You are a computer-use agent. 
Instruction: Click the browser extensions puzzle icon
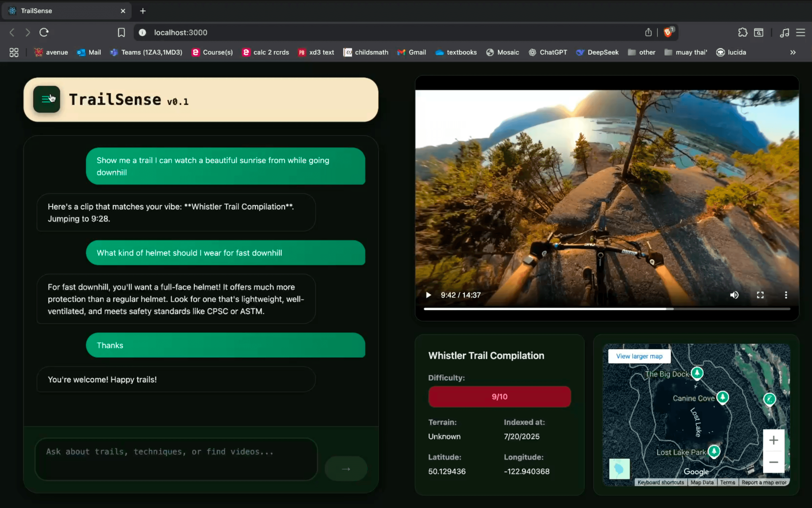(x=743, y=32)
